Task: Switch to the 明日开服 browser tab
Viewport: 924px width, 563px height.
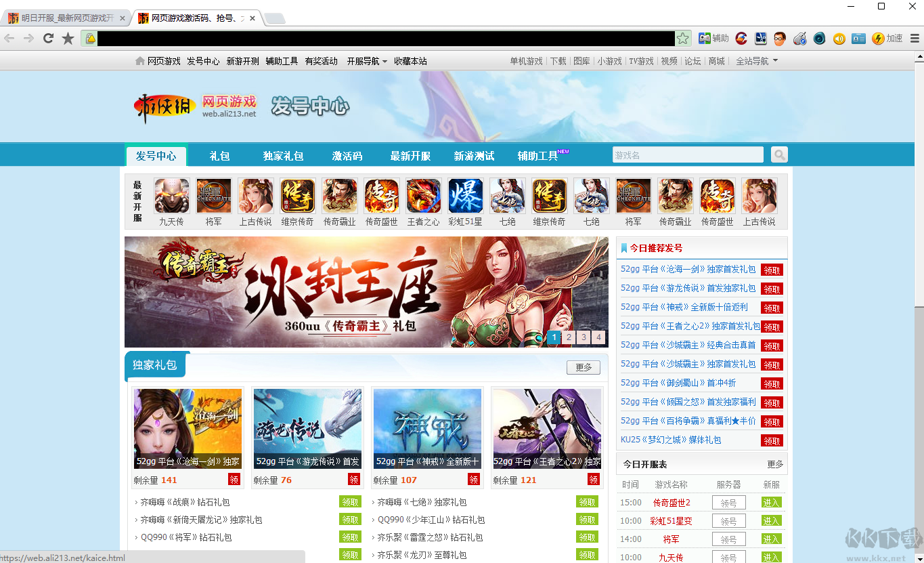Action: 67,18
